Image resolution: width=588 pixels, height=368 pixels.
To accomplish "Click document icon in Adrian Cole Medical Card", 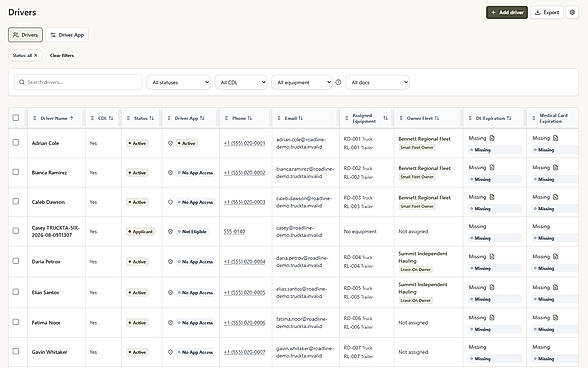I will [x=556, y=138].
